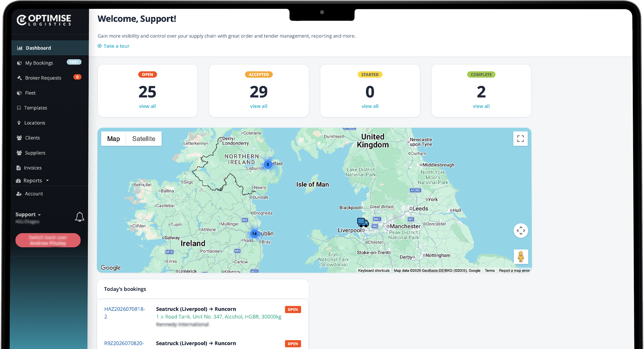Open the map Terms link
This screenshot has width=644, height=349.
490,270
